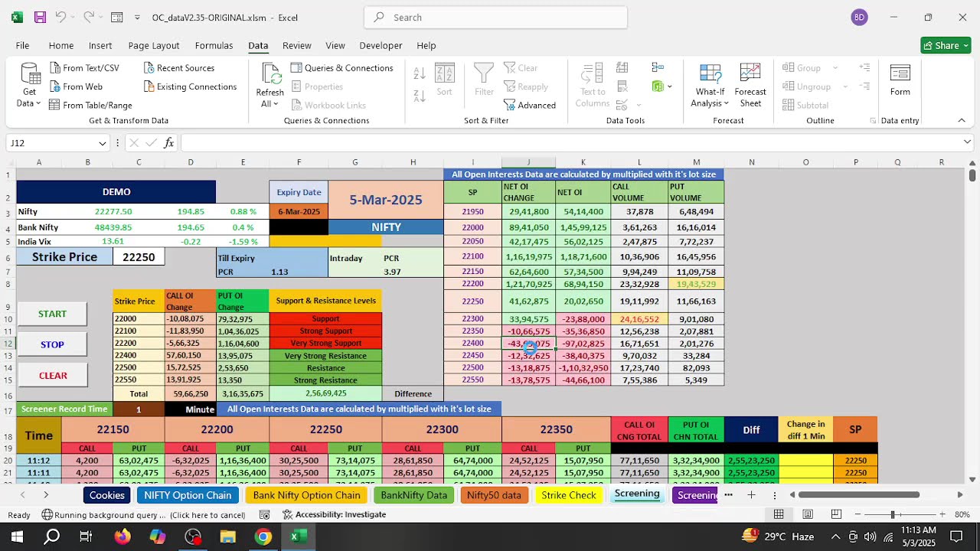
Task: Switch to Page Layout view icon
Action: pos(808,514)
